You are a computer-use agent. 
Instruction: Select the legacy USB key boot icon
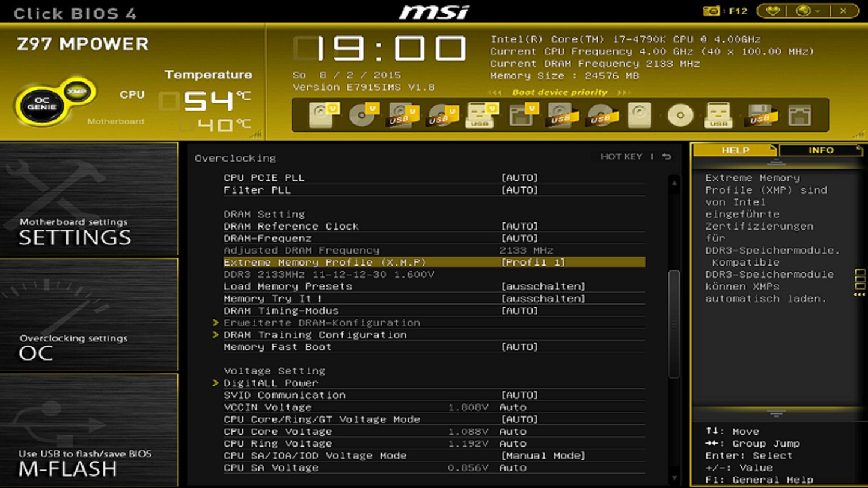719,115
